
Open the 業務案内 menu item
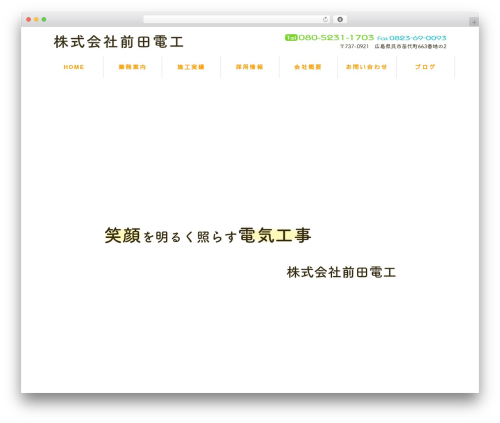[x=132, y=67]
